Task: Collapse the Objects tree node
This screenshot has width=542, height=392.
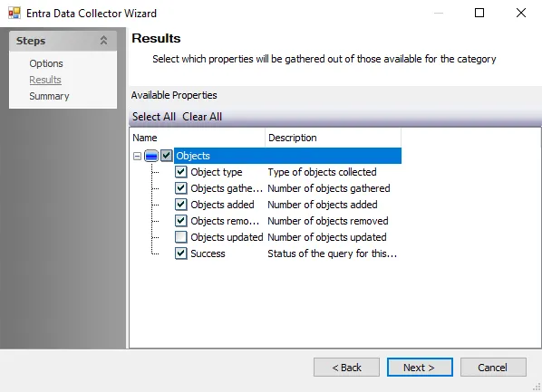Action: coord(137,156)
